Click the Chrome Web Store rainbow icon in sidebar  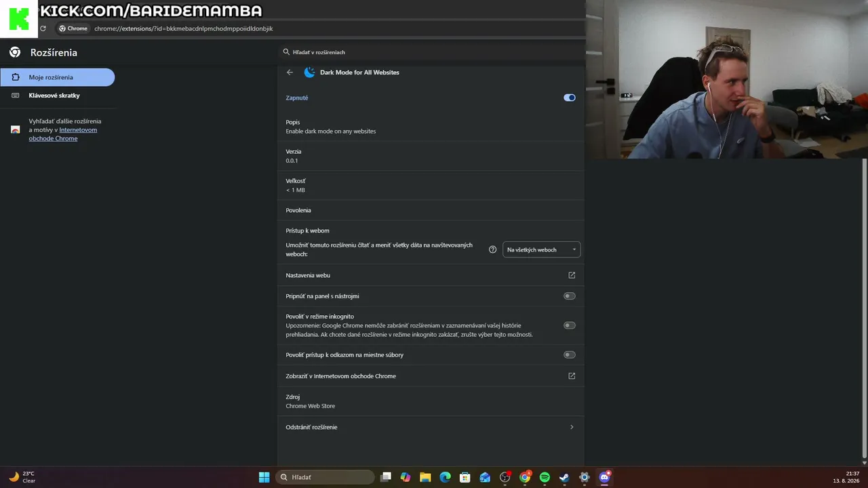click(x=15, y=129)
